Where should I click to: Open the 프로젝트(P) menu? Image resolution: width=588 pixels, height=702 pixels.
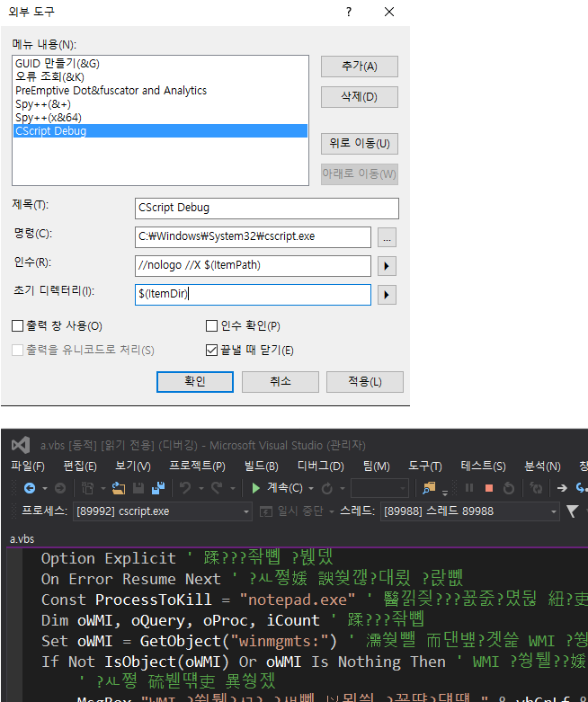pyautogui.click(x=197, y=467)
